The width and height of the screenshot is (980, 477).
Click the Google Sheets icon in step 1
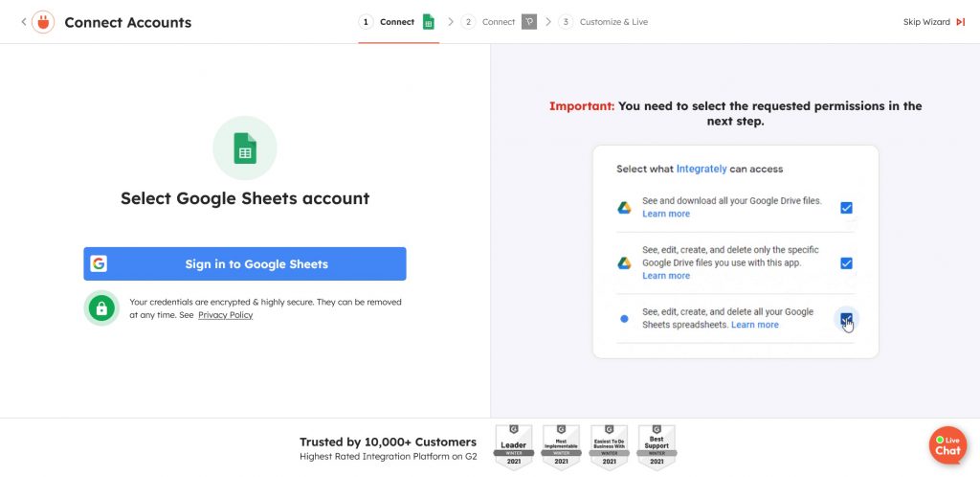429,22
